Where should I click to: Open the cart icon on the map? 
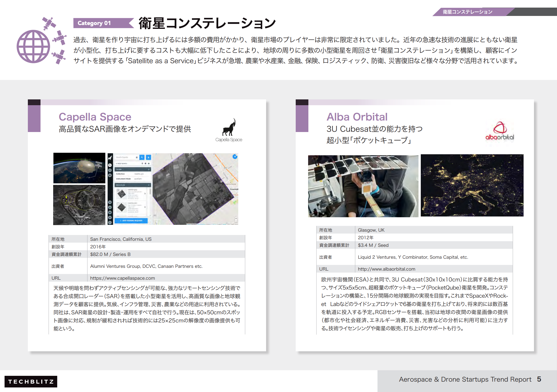pyautogui.click(x=235, y=157)
